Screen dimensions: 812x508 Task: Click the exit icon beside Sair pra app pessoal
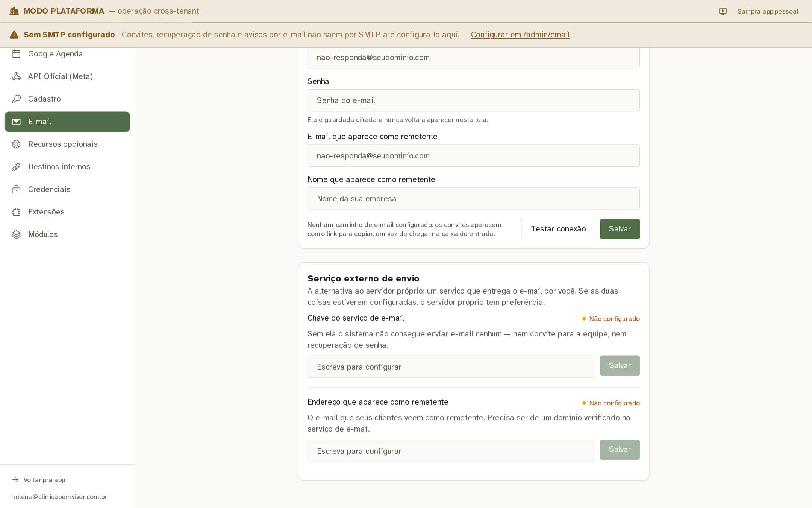[723, 11]
